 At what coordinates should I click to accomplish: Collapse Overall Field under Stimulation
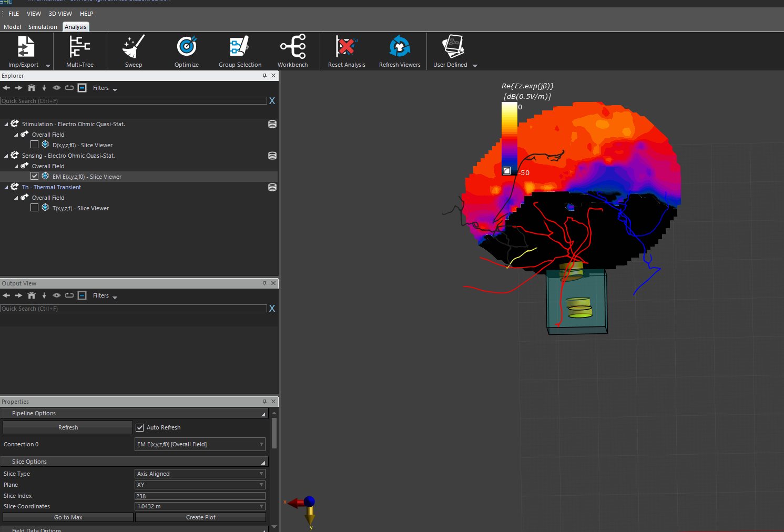coord(16,135)
